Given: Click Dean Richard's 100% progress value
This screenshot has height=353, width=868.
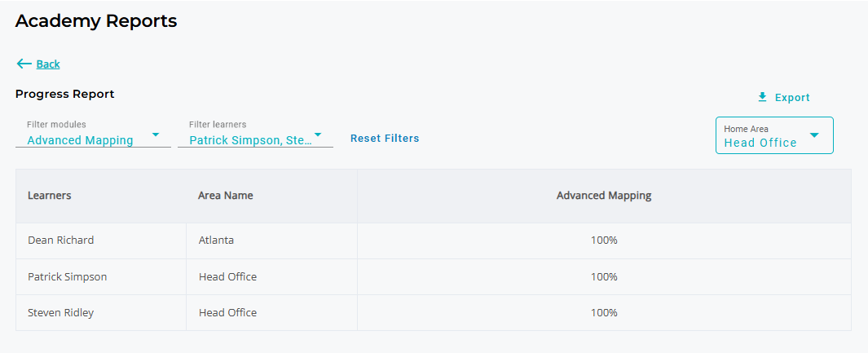Looking at the screenshot, I should click(604, 240).
